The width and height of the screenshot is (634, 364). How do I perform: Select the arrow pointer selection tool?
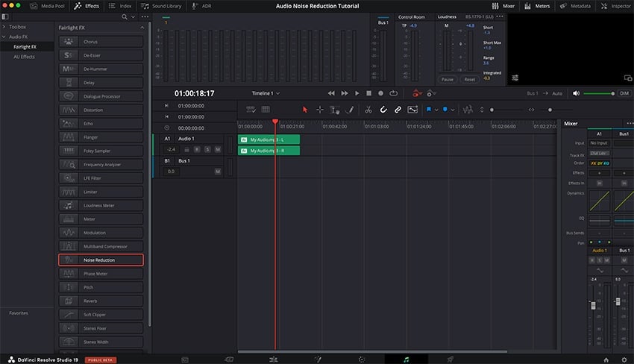pyautogui.click(x=305, y=110)
